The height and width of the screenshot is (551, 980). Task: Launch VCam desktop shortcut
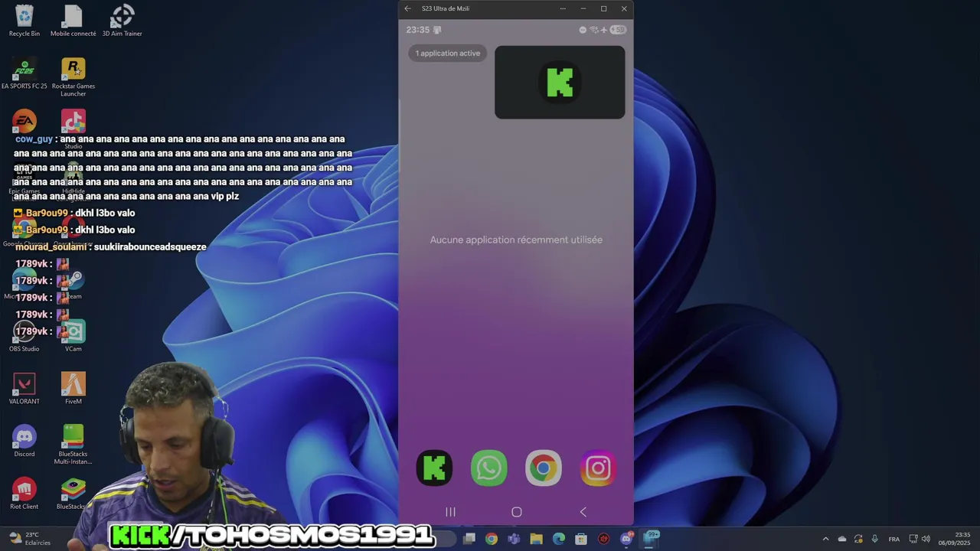pyautogui.click(x=73, y=337)
